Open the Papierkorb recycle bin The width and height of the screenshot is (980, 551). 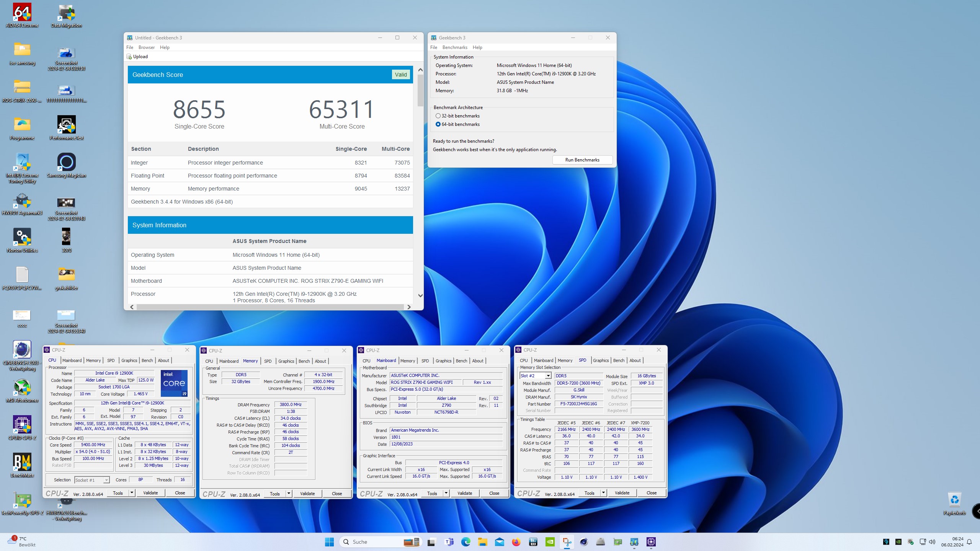click(x=954, y=503)
